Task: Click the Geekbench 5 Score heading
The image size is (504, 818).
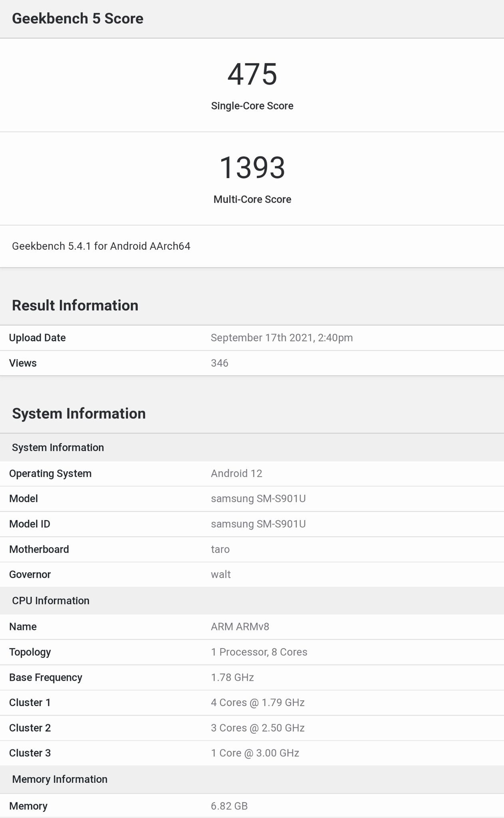Action: (x=77, y=19)
